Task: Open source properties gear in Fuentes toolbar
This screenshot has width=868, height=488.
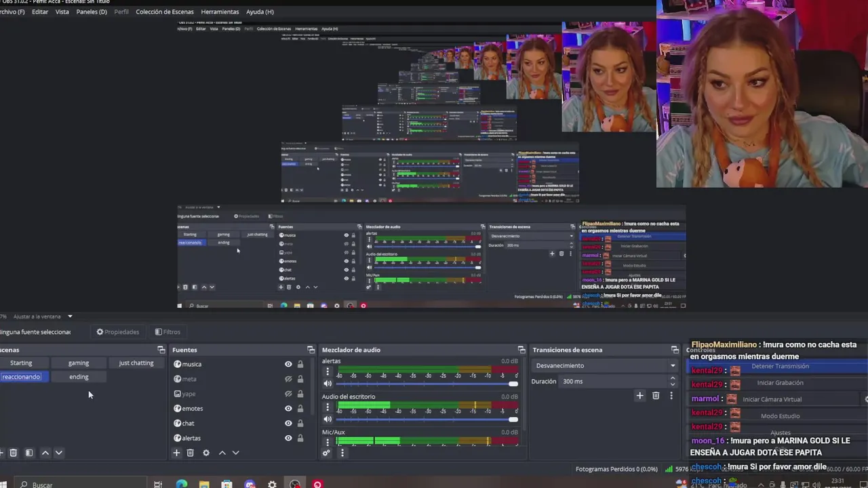Action: (206, 453)
